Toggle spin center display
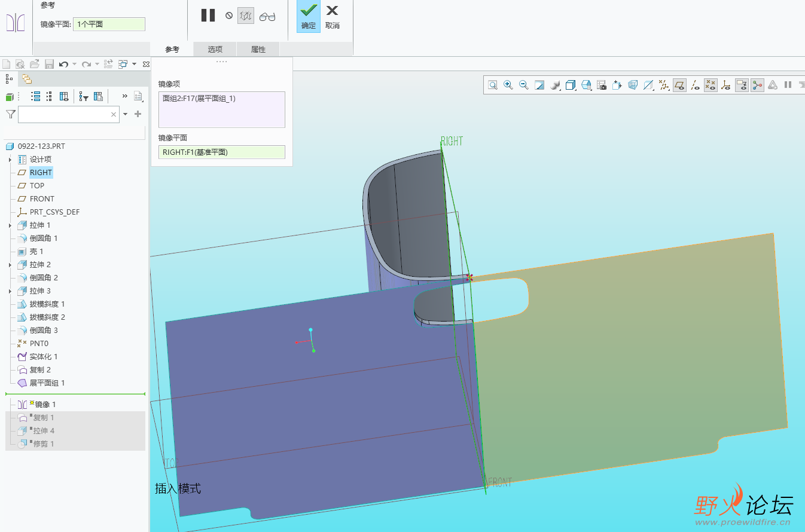 [x=757, y=85]
